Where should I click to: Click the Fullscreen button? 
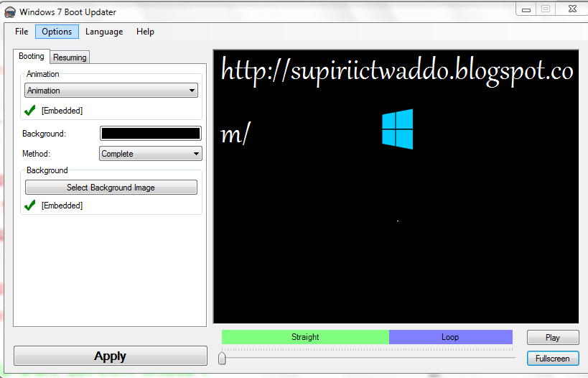[553, 359]
